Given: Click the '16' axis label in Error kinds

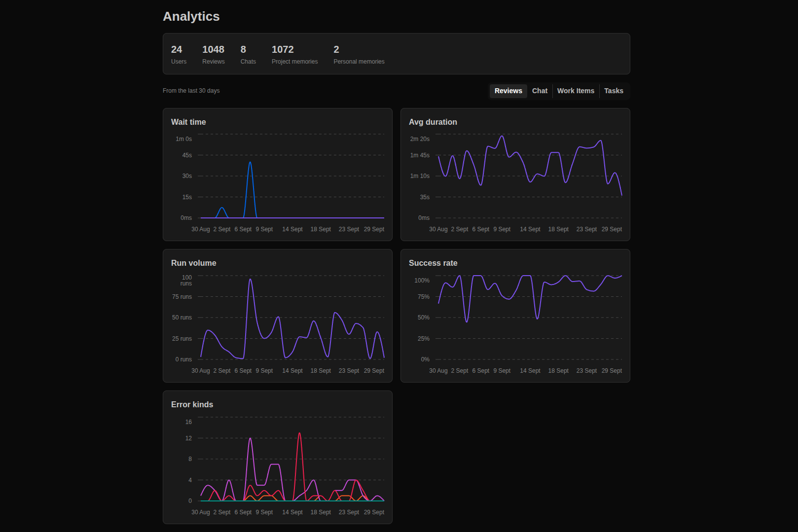Looking at the screenshot, I should click(x=188, y=422).
